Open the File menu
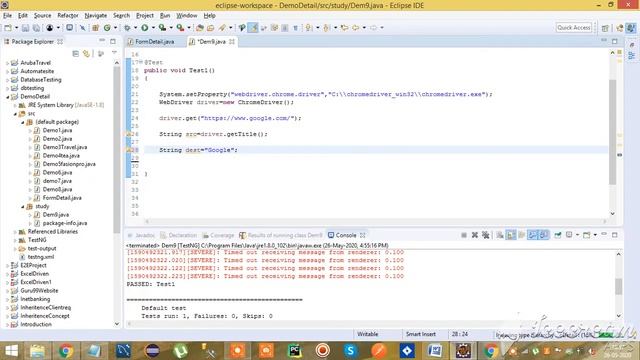The width and height of the screenshot is (640, 360). [7, 16]
